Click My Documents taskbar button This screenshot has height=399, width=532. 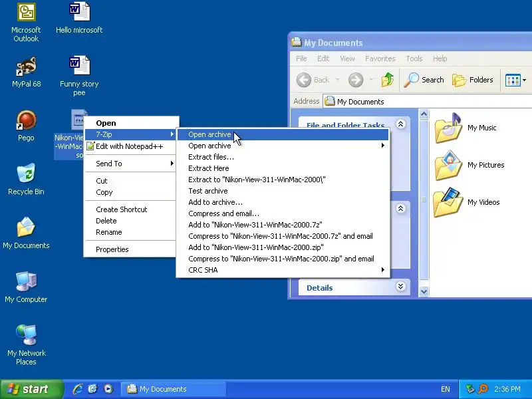(174, 389)
